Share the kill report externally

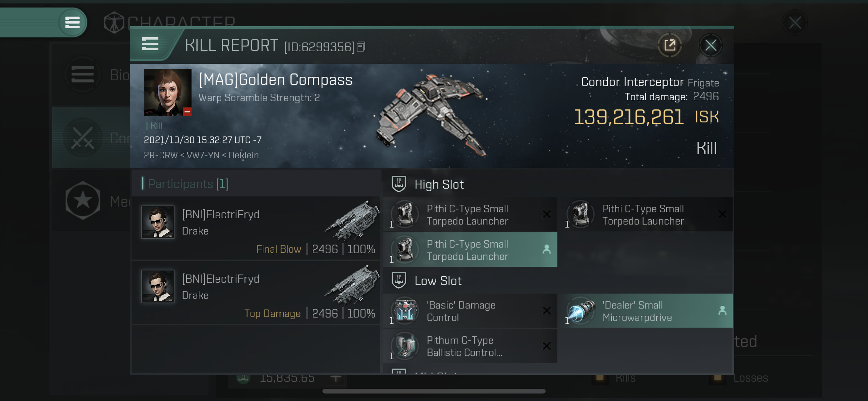click(x=670, y=45)
